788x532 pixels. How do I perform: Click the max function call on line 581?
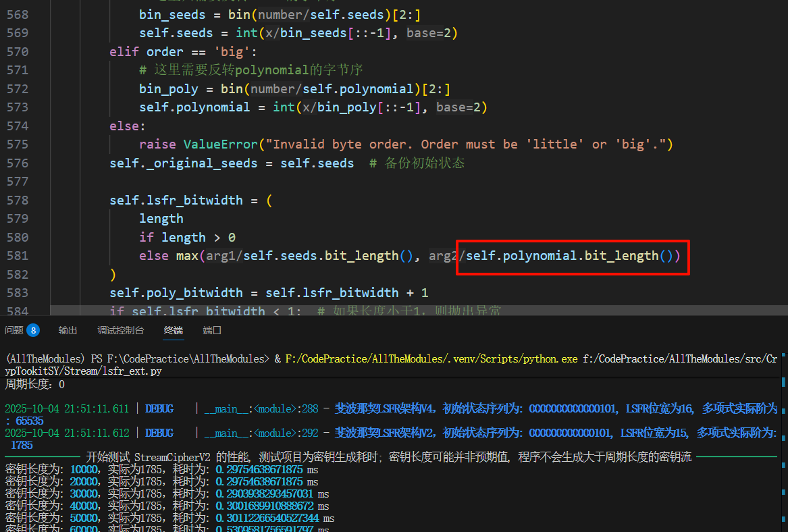[x=187, y=256]
